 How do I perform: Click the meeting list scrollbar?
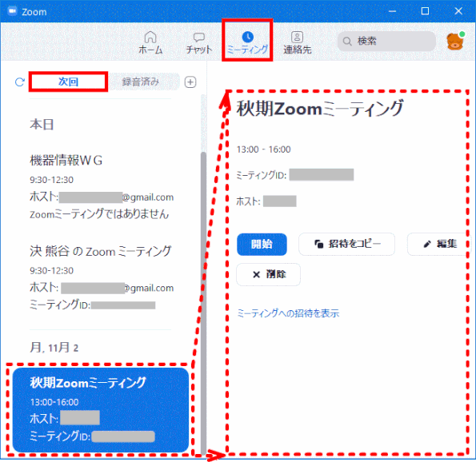coord(203,304)
